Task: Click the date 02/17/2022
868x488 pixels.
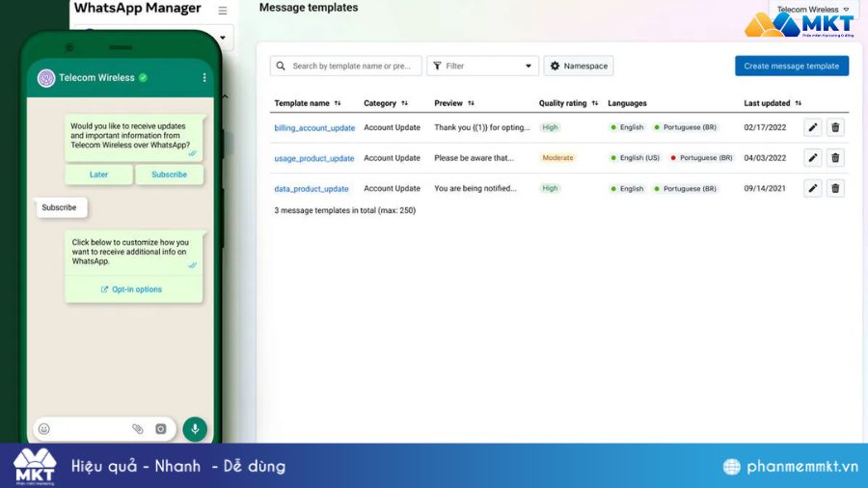Action: (765, 127)
